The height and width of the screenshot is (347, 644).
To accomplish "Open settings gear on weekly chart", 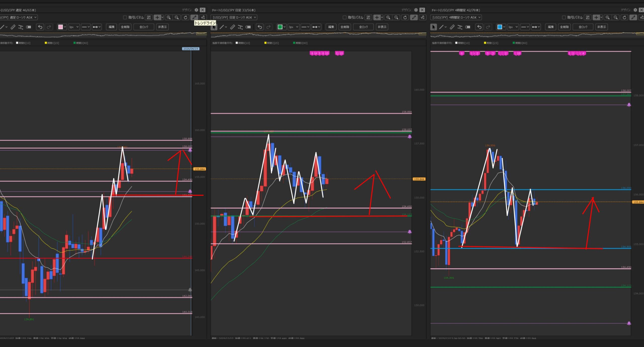I will coord(196,10).
